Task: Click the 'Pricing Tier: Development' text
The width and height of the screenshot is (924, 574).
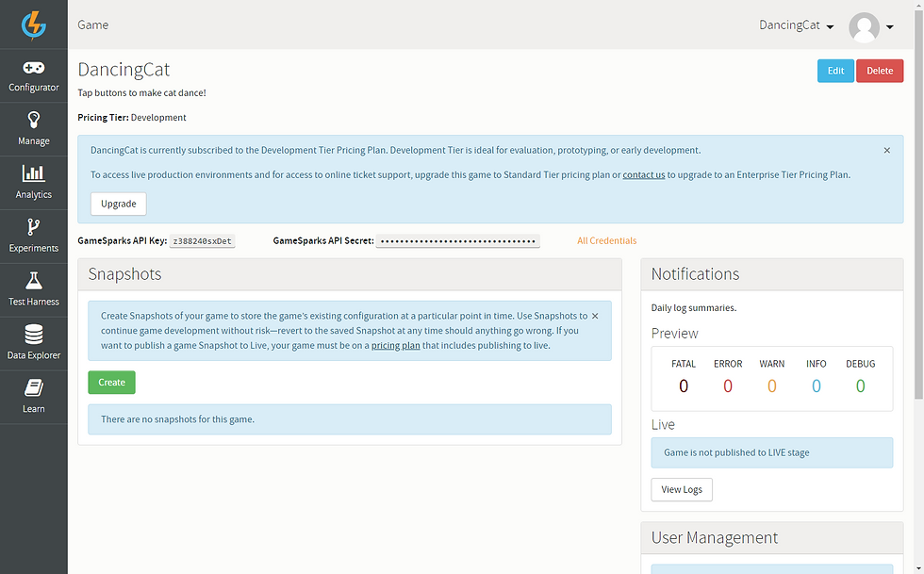Action: click(x=132, y=118)
